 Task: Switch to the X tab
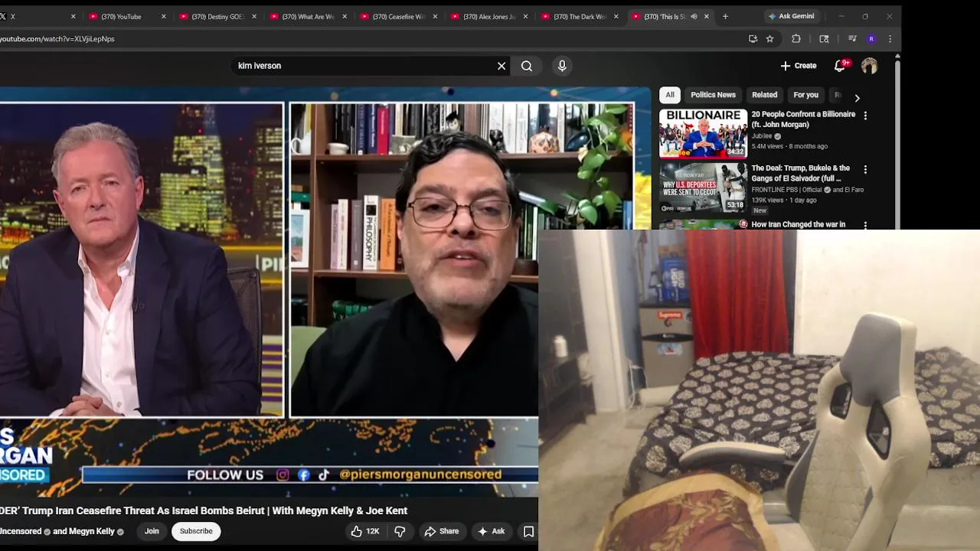[34, 16]
